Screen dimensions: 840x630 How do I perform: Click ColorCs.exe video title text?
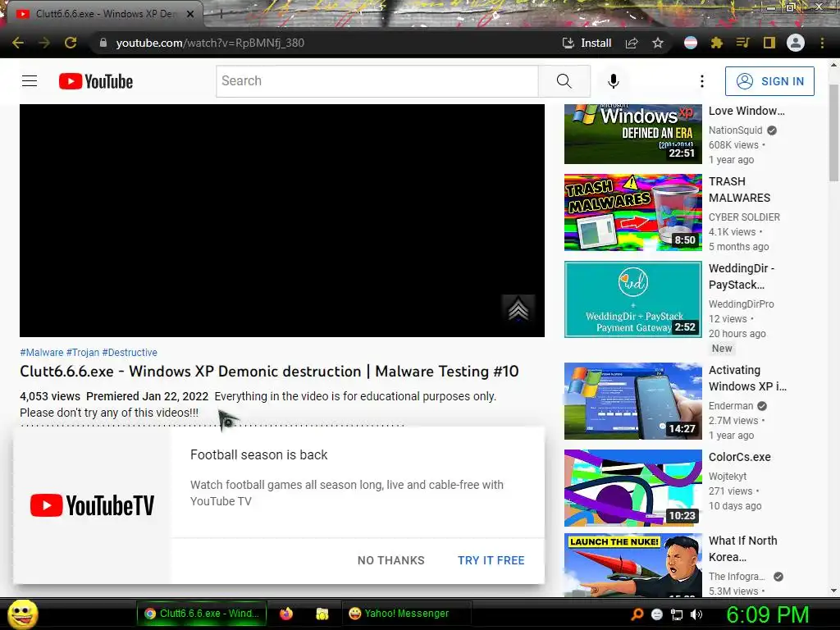(739, 457)
